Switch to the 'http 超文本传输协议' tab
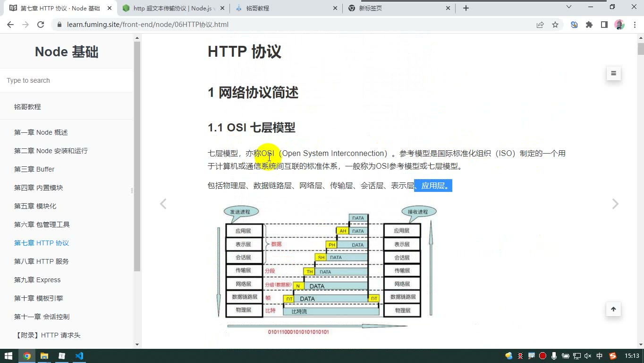 pos(174,8)
